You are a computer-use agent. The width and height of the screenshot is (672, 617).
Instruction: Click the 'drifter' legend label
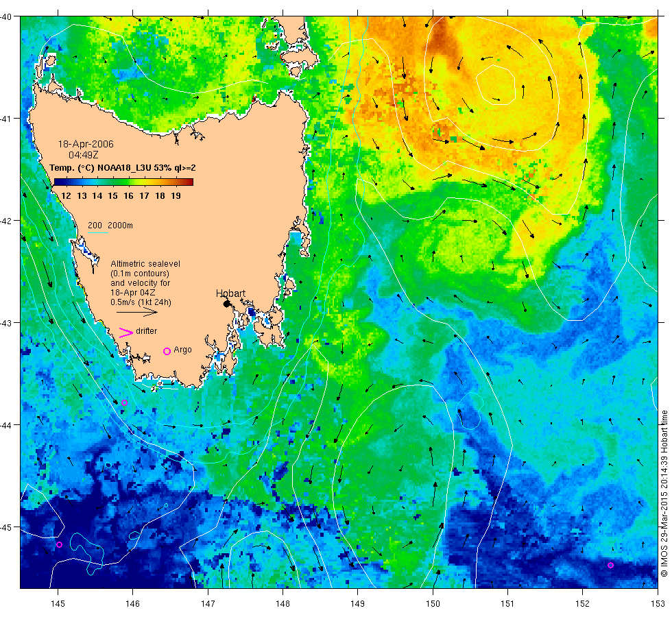147,331
